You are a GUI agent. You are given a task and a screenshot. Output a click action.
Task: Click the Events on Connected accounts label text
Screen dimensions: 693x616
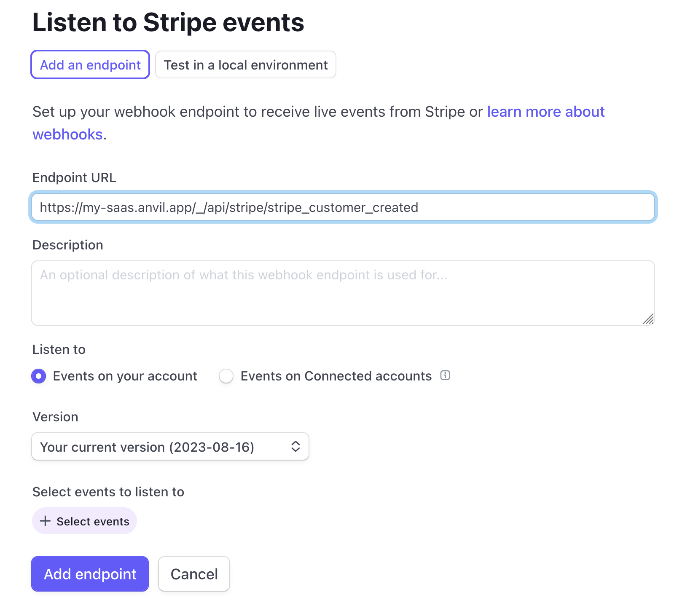pyautogui.click(x=336, y=376)
